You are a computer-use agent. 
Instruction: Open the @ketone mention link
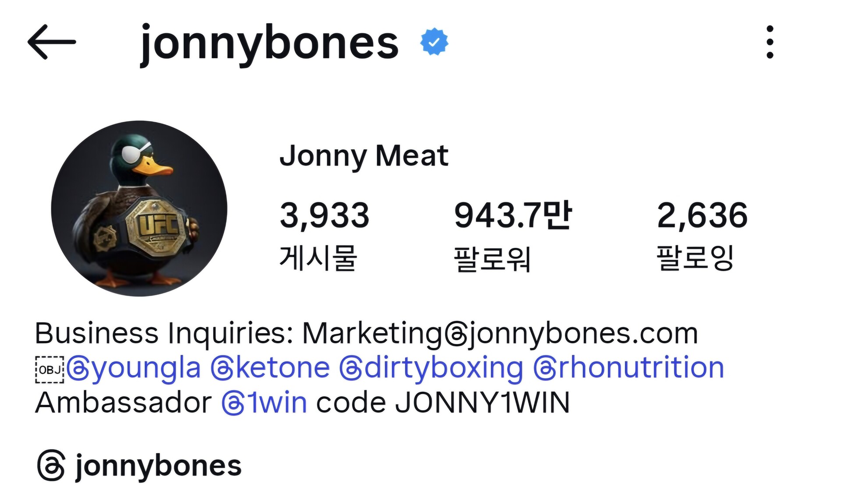pyautogui.click(x=270, y=368)
